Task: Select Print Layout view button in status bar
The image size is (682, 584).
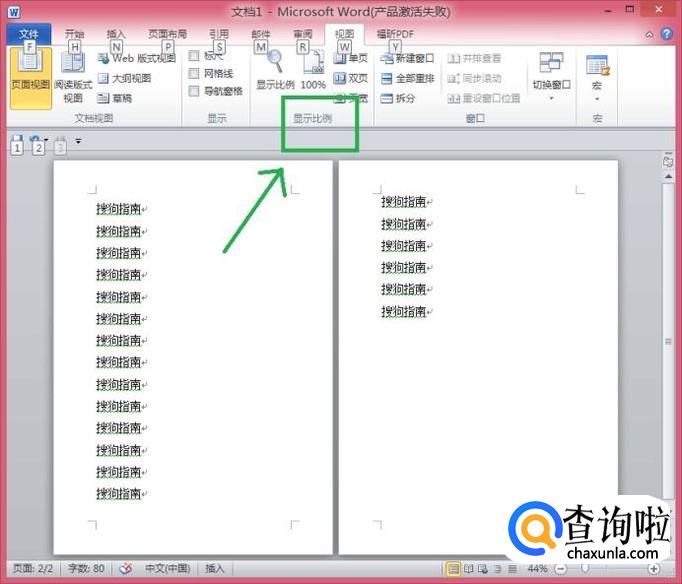Action: pos(453,568)
